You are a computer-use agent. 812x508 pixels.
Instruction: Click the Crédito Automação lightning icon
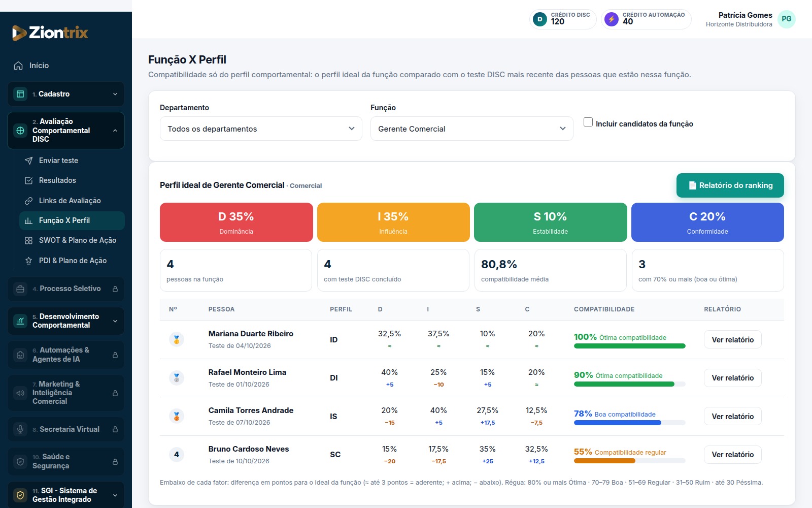click(612, 19)
